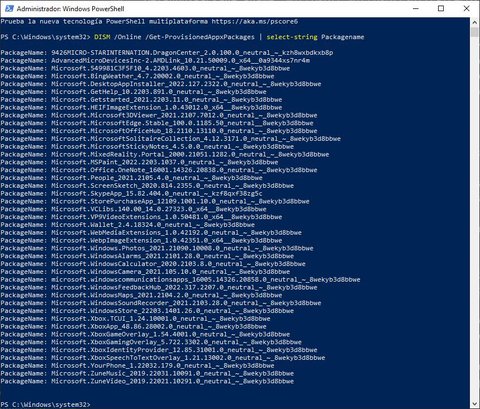The height and width of the screenshot is (409, 480).
Task: Click the VCLibs.140.00 package line
Action: click(x=133, y=209)
